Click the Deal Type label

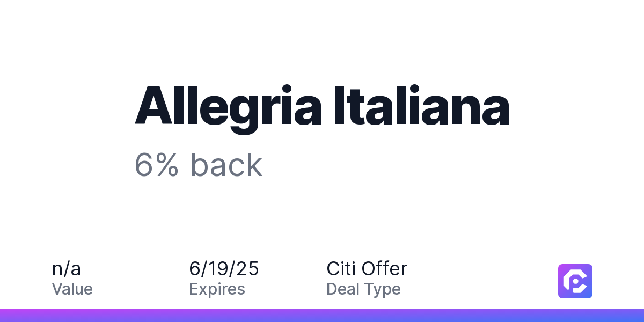pyautogui.click(x=363, y=289)
